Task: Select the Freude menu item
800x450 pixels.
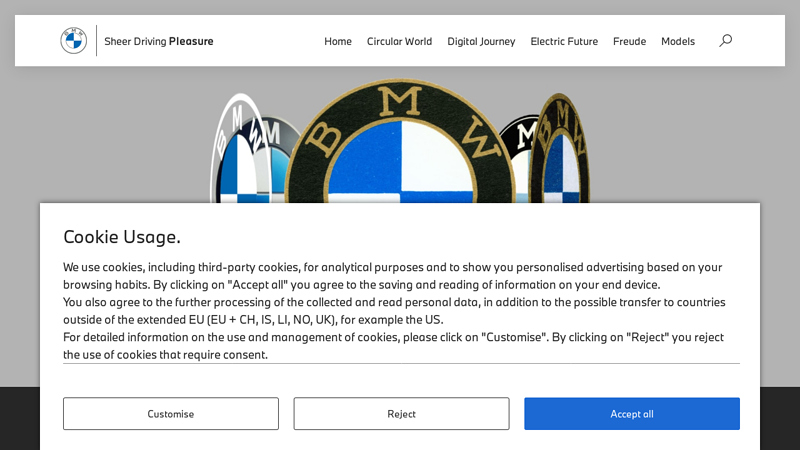Action: point(630,41)
